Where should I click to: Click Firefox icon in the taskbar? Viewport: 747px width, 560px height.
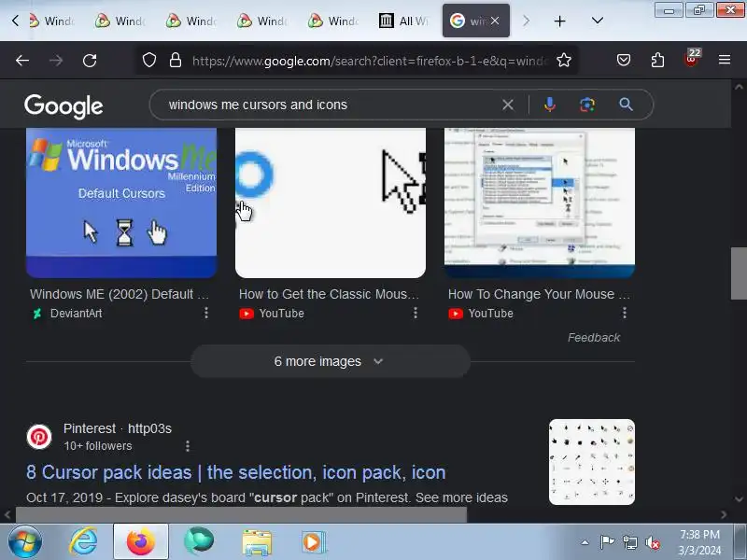(x=141, y=542)
